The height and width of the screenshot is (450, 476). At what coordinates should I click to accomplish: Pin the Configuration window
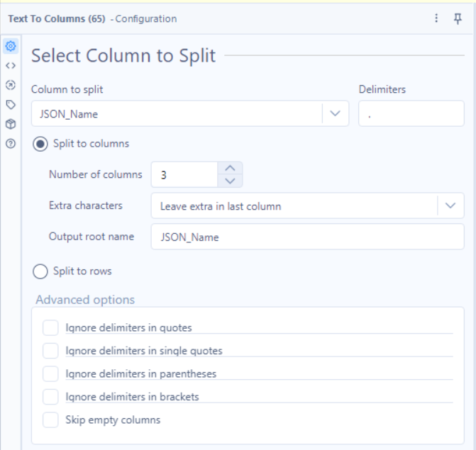pos(458,18)
